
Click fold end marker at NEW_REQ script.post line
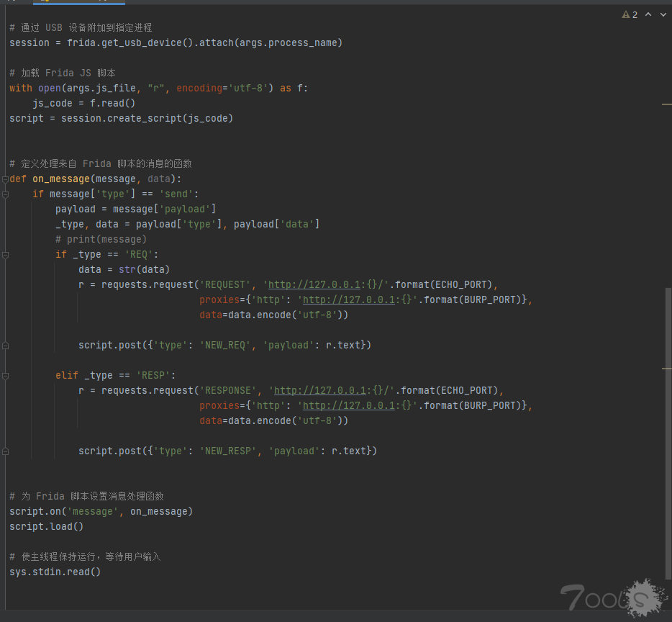point(6,346)
